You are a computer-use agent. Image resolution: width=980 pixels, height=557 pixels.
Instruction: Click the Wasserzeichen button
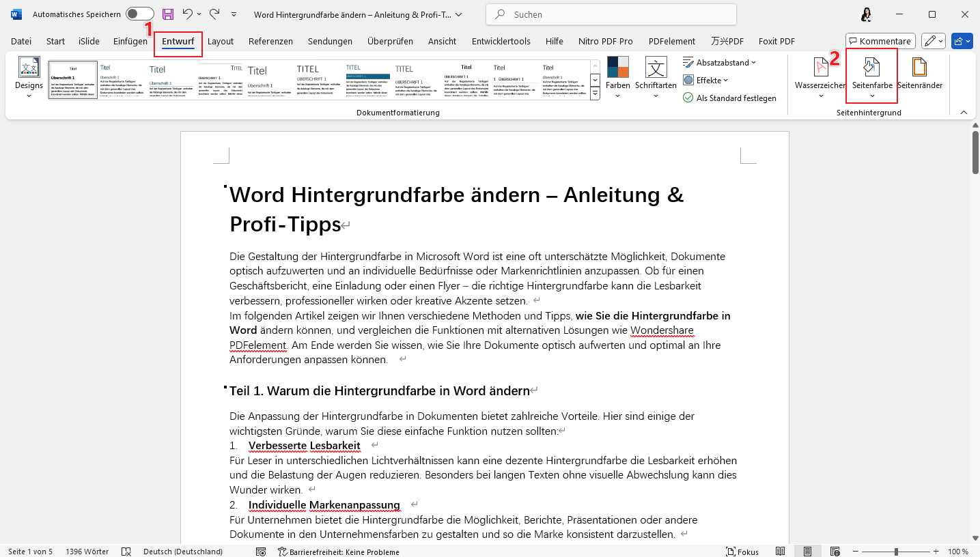click(x=820, y=78)
